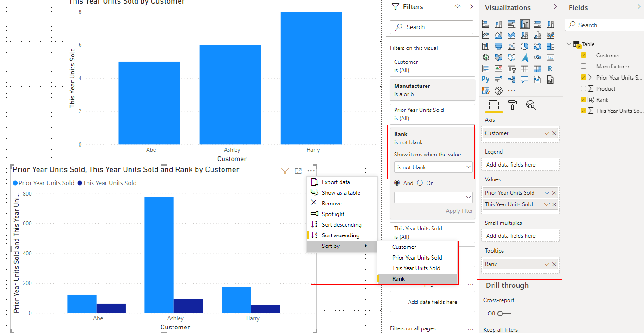
Task: Open the Format paint roller tab
Action: click(512, 105)
